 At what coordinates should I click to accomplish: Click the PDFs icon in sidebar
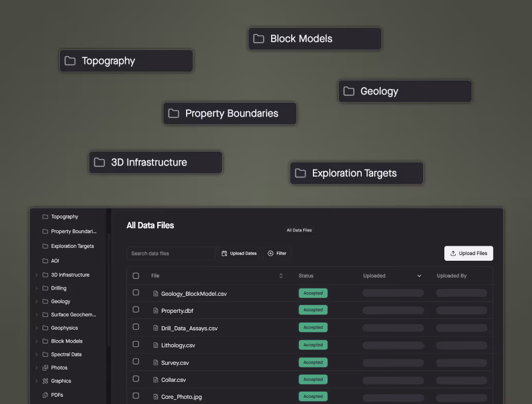tap(45, 395)
